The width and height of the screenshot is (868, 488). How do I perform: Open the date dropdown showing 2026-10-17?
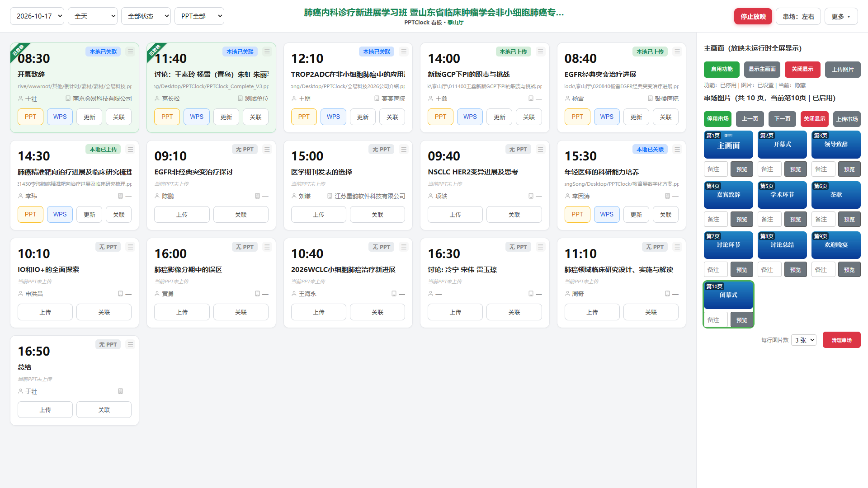[37, 16]
